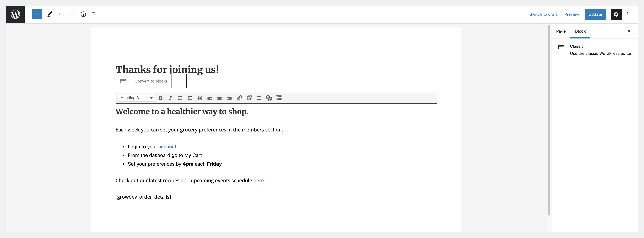The width and height of the screenshot is (644, 238).
Task: Toggle blockquote formatting
Action: click(x=200, y=98)
